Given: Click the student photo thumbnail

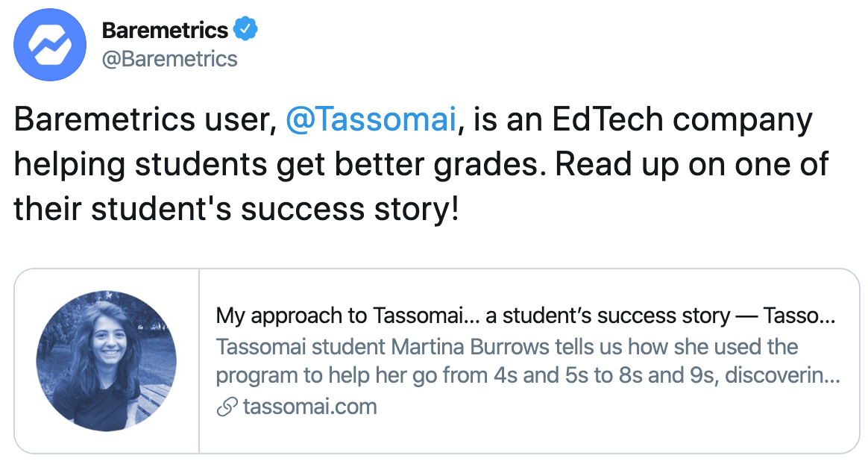Looking at the screenshot, I should [107, 361].
